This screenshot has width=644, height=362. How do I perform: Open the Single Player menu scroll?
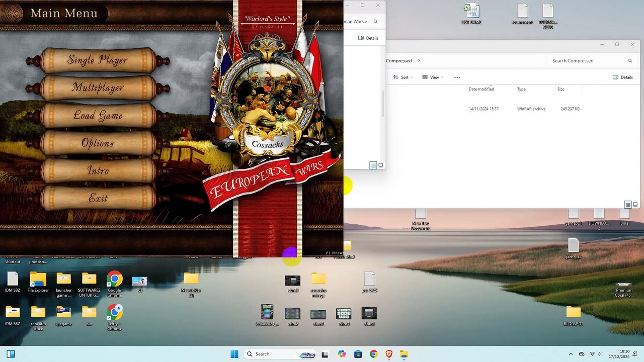[98, 61]
